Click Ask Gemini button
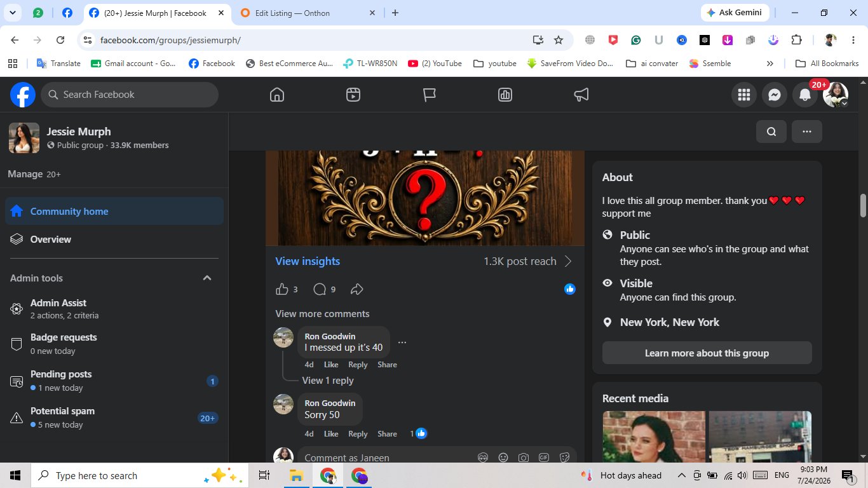 tap(735, 13)
